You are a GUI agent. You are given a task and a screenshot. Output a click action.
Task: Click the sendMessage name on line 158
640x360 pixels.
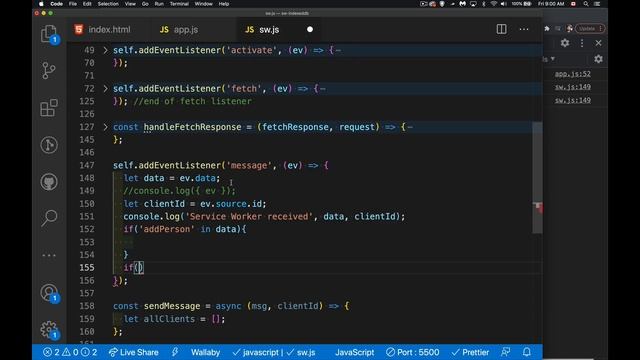click(172, 306)
